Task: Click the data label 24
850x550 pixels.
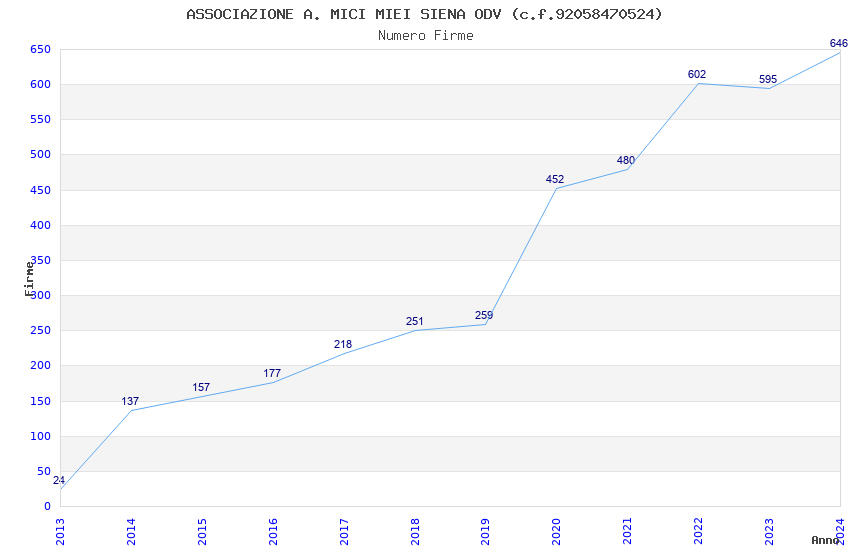Action: point(59,480)
